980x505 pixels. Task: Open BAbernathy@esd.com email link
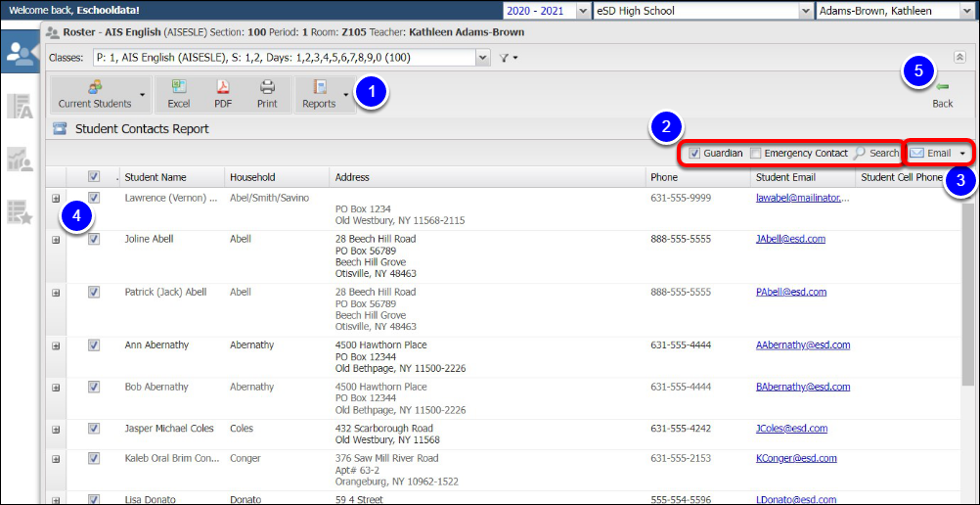pos(803,387)
